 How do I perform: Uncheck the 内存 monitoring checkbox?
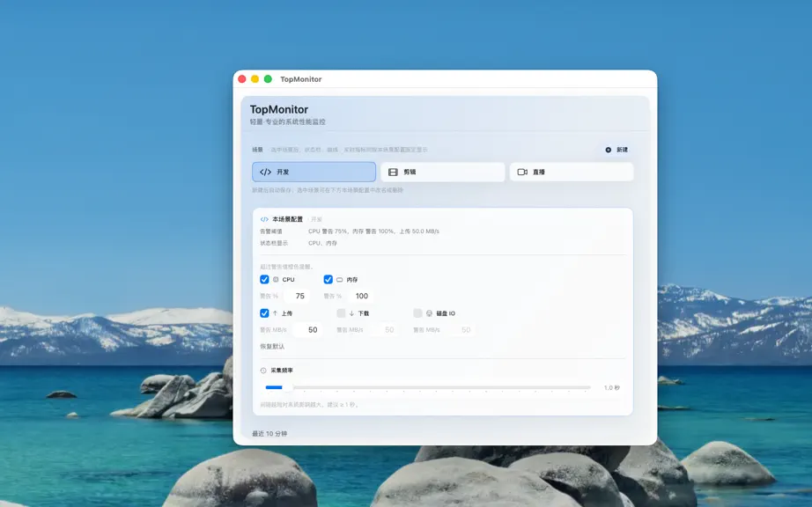pyautogui.click(x=328, y=279)
